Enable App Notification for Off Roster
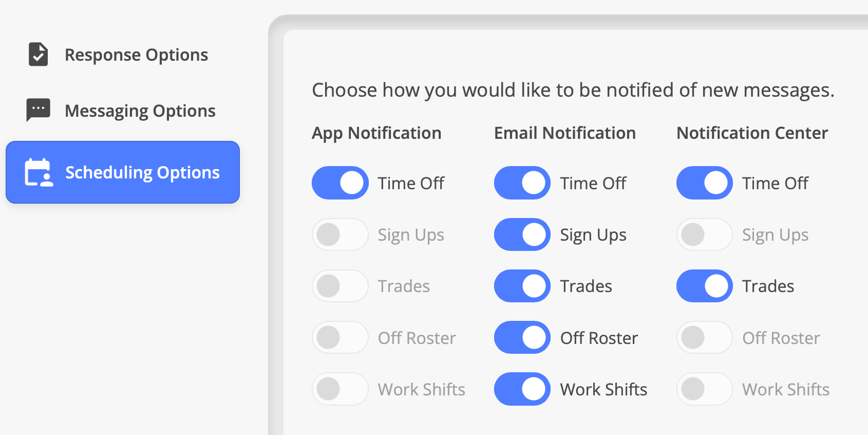Screen dimensions: 868x435 (340, 338)
